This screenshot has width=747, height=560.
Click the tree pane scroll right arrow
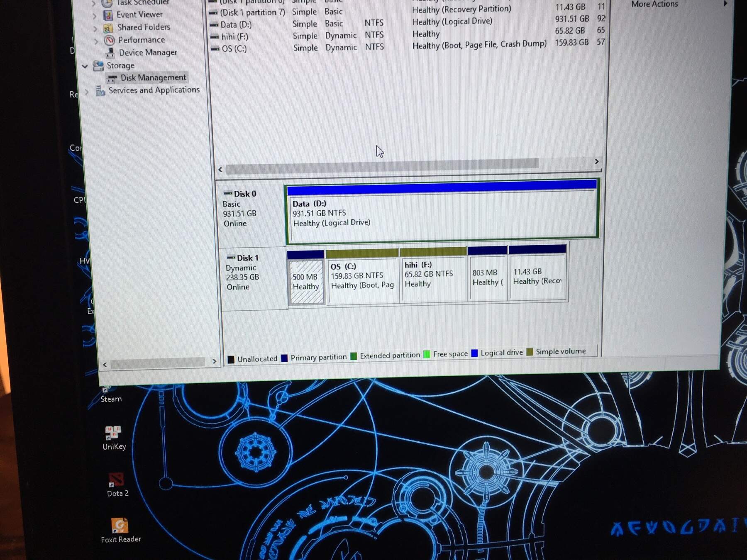214,361
